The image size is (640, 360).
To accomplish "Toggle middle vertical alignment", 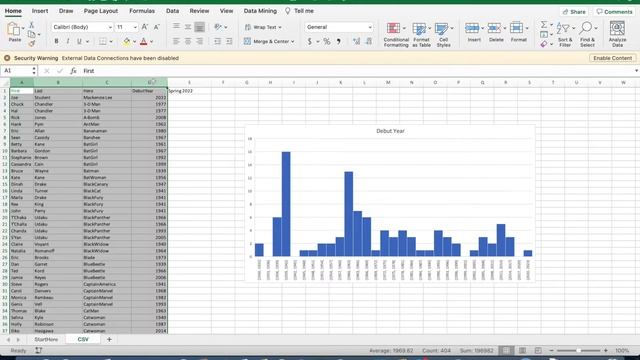I will [x=188, y=27].
